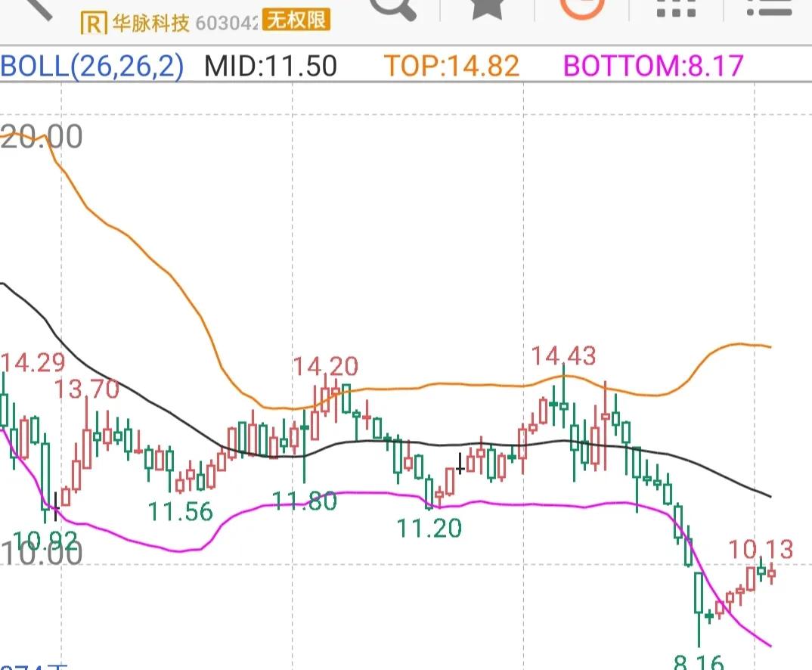
Task: Tap the 13.70 price label
Action: (x=87, y=389)
